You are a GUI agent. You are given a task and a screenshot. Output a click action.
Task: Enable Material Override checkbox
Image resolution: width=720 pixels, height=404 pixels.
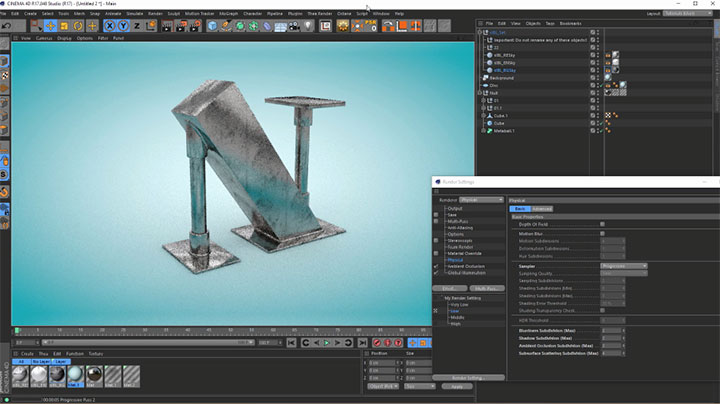pos(436,253)
